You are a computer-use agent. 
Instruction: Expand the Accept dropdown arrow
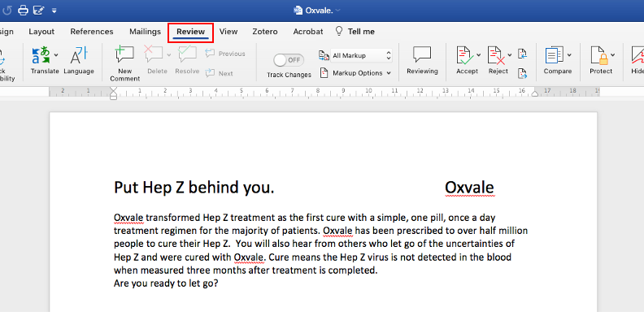(478, 54)
